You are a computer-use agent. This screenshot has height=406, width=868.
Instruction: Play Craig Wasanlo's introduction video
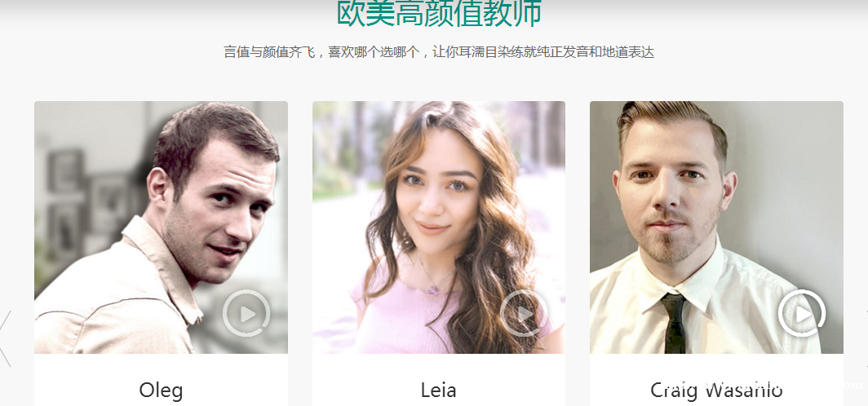point(802,313)
